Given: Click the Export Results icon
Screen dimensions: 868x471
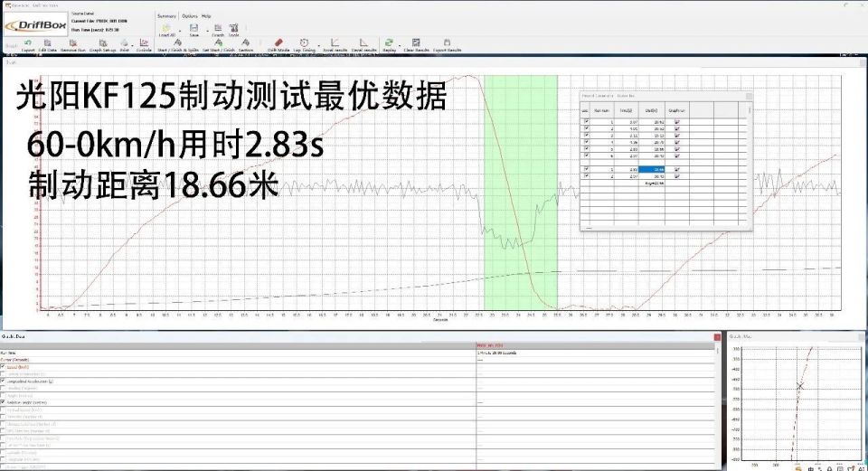Looking at the screenshot, I should coord(448,42).
